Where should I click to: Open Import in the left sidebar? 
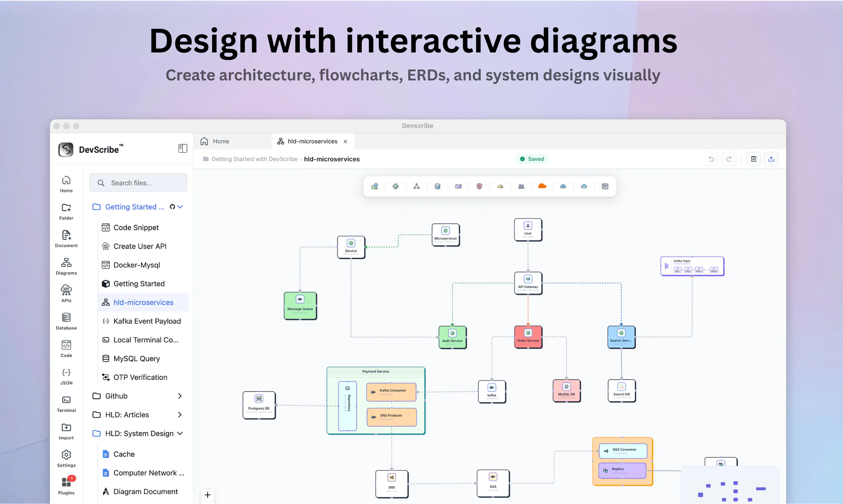point(66,432)
